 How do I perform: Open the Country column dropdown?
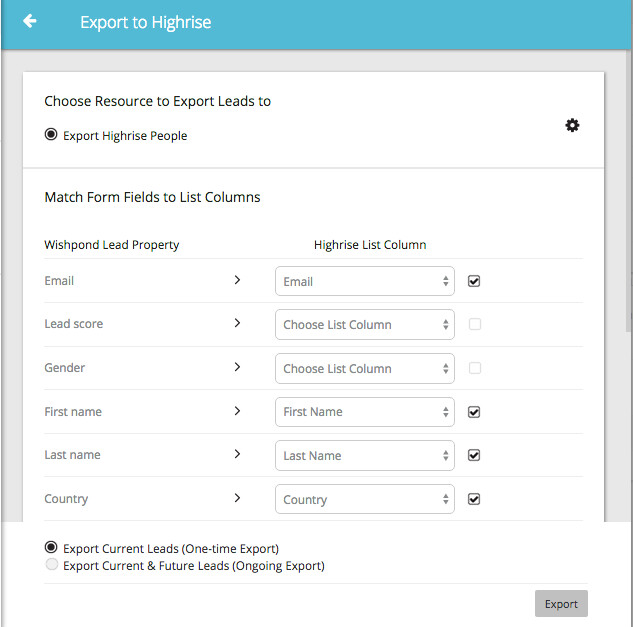coord(365,499)
